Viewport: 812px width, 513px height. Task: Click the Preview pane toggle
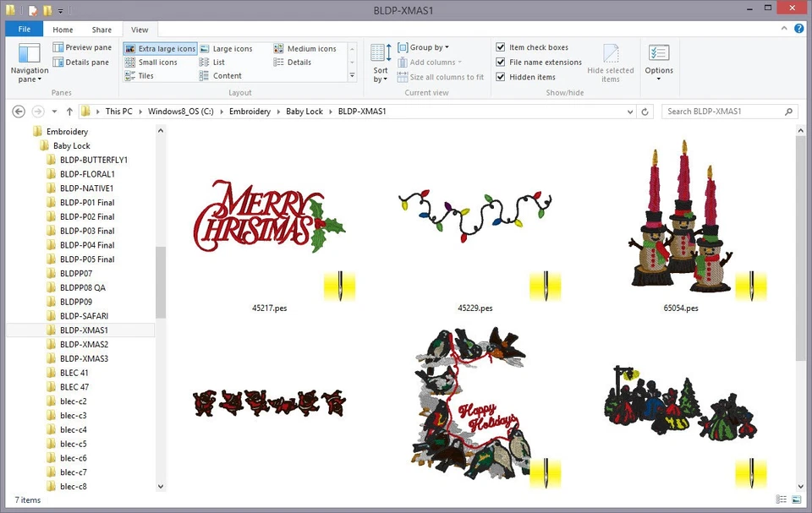pos(82,47)
